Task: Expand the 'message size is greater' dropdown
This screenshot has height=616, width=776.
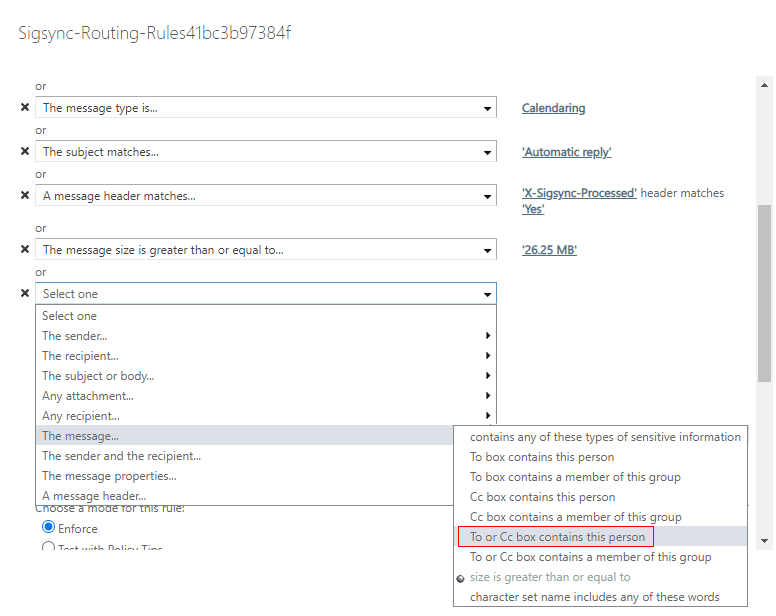Action: [x=266, y=250]
